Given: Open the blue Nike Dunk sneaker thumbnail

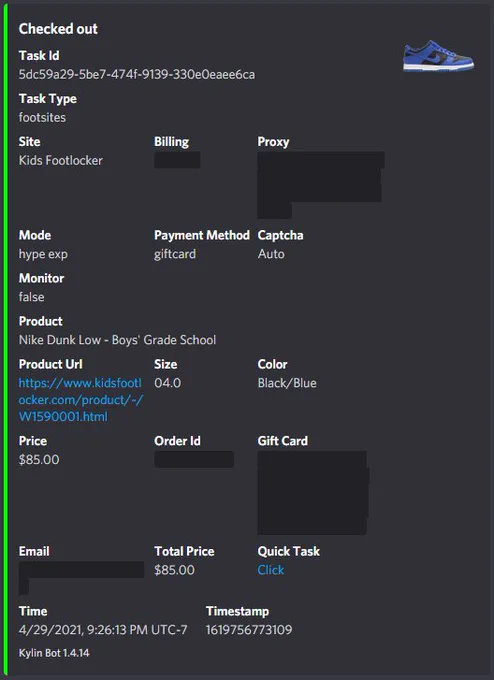Looking at the screenshot, I should point(438,56).
